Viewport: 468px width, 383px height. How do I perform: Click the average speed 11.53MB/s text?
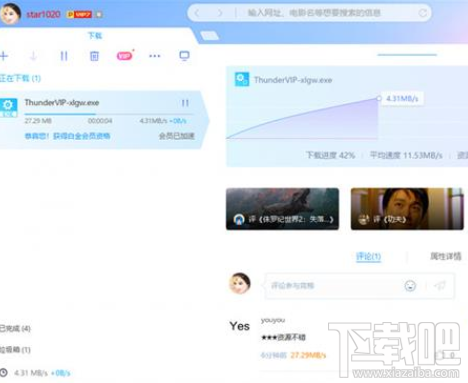[406, 155]
